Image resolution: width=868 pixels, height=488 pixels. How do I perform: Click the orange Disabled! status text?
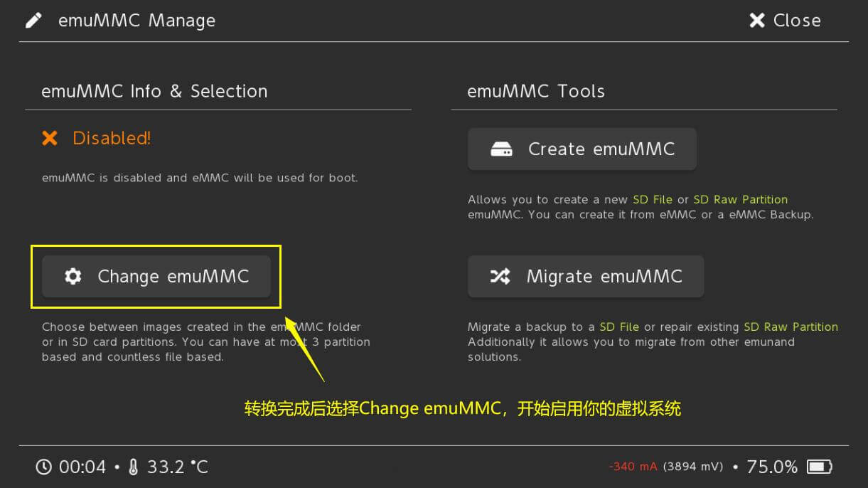pos(112,138)
